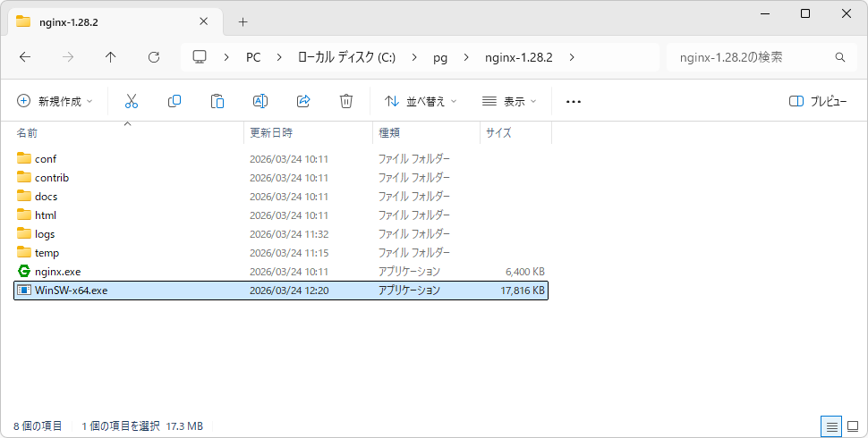Click the Paste clipboard icon
The image size is (868, 438).
pyautogui.click(x=217, y=101)
